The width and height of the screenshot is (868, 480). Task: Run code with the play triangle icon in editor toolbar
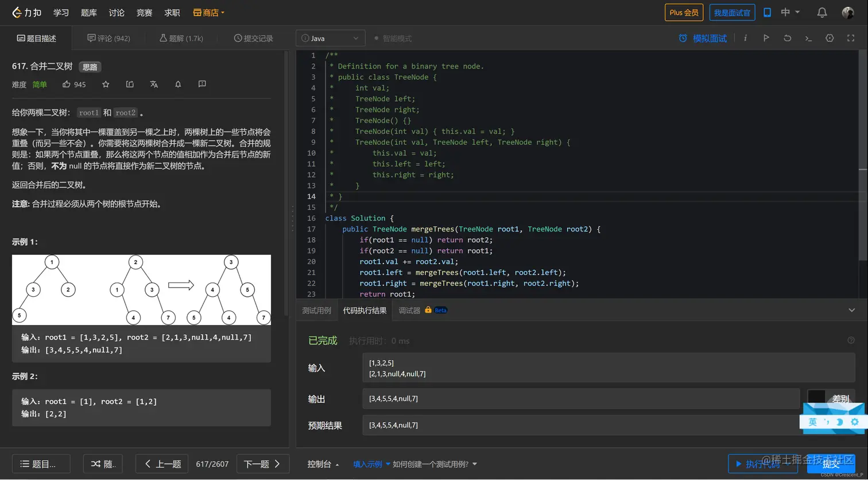[x=766, y=38]
